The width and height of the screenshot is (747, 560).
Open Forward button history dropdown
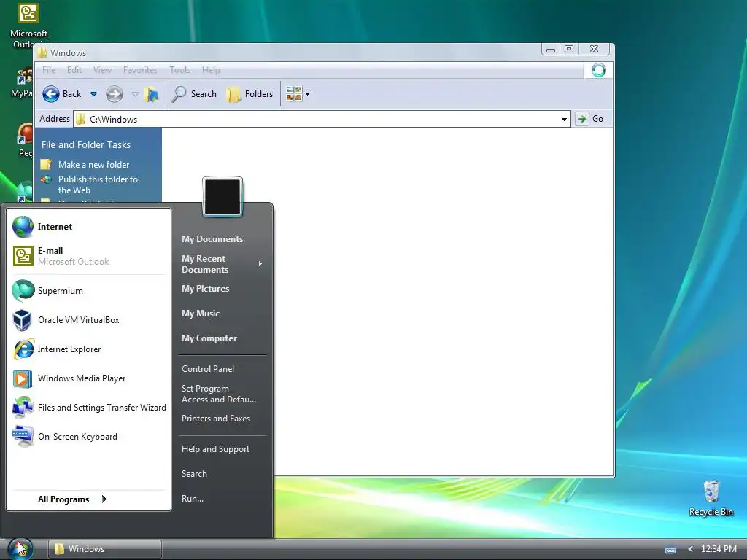point(135,94)
